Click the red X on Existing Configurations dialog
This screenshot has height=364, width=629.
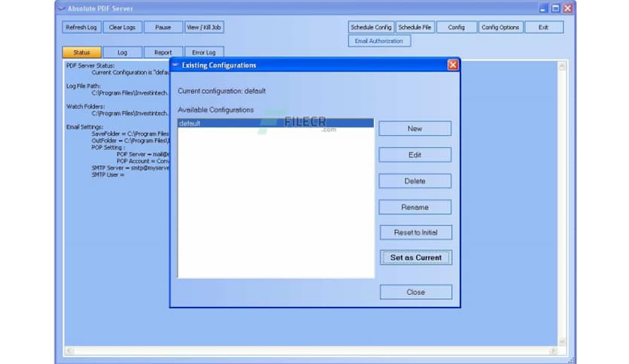point(453,65)
